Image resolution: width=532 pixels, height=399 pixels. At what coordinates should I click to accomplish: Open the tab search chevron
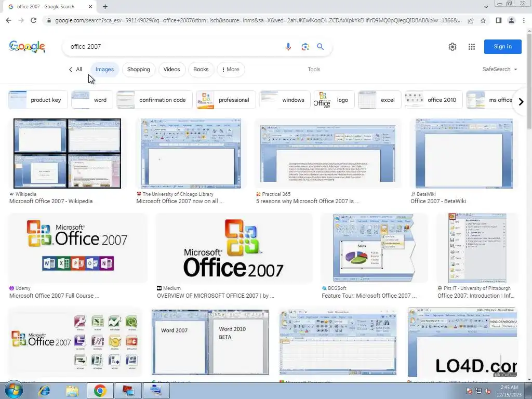(x=486, y=6)
